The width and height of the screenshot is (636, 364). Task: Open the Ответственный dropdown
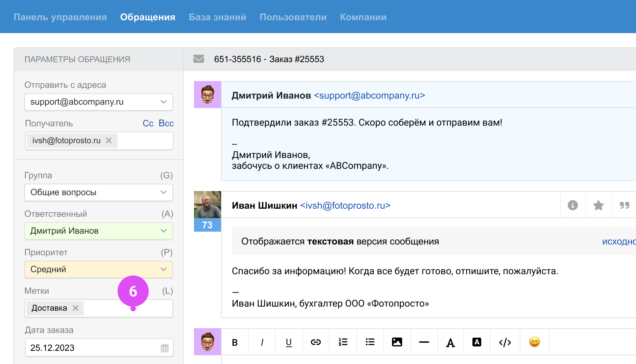pyautogui.click(x=99, y=231)
